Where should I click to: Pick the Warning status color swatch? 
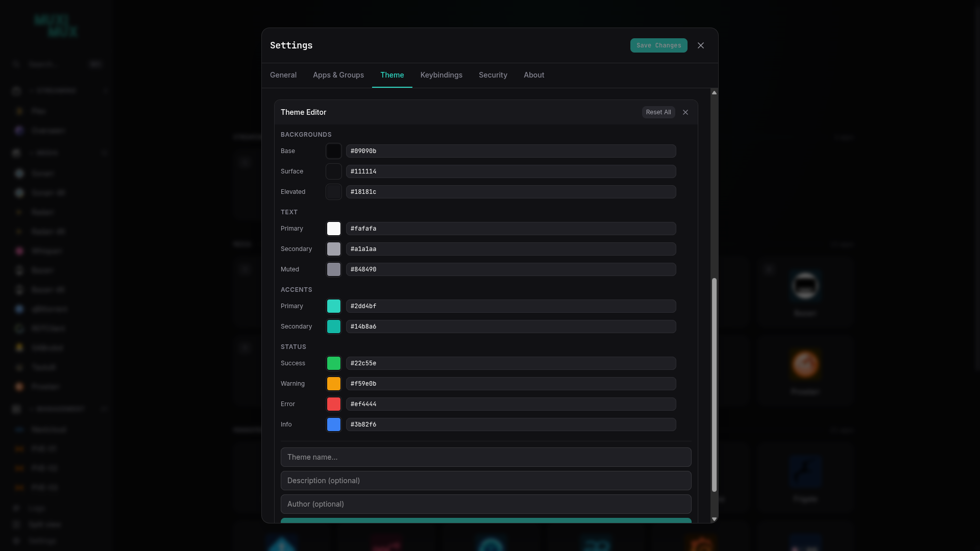(334, 384)
